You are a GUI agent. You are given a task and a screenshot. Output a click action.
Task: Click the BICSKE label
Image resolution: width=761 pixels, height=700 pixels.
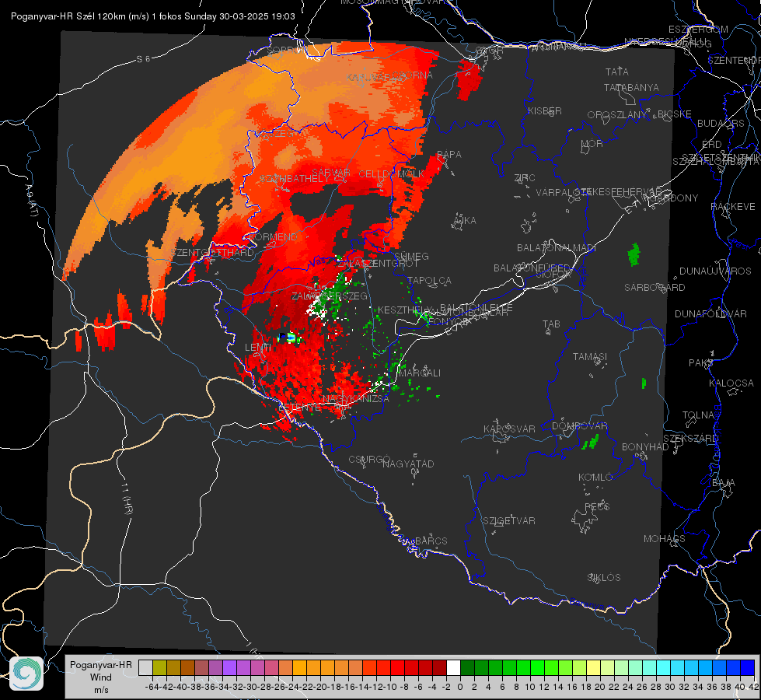[x=674, y=114]
